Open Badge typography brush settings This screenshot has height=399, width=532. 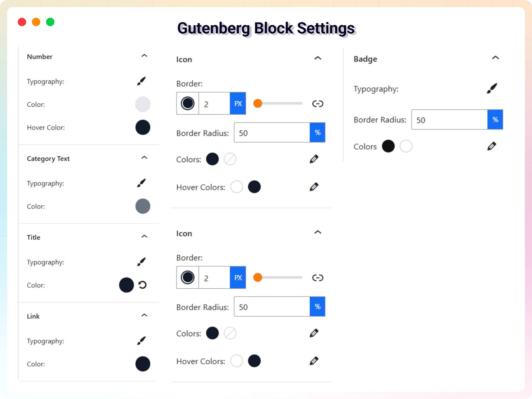492,89
